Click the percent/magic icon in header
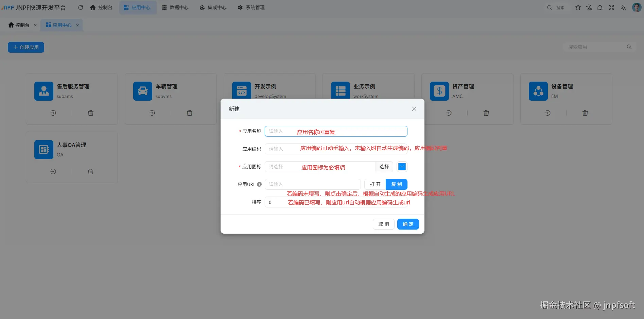 589,7
